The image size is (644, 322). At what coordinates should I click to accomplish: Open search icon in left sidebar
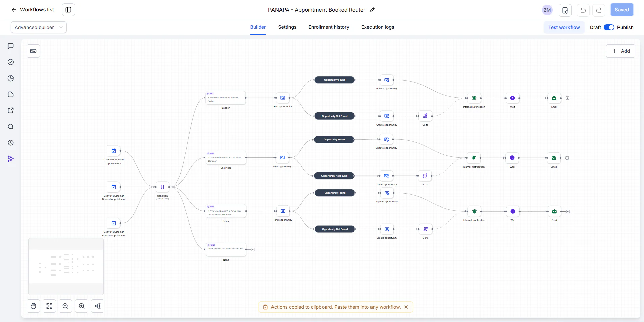pos(11,127)
